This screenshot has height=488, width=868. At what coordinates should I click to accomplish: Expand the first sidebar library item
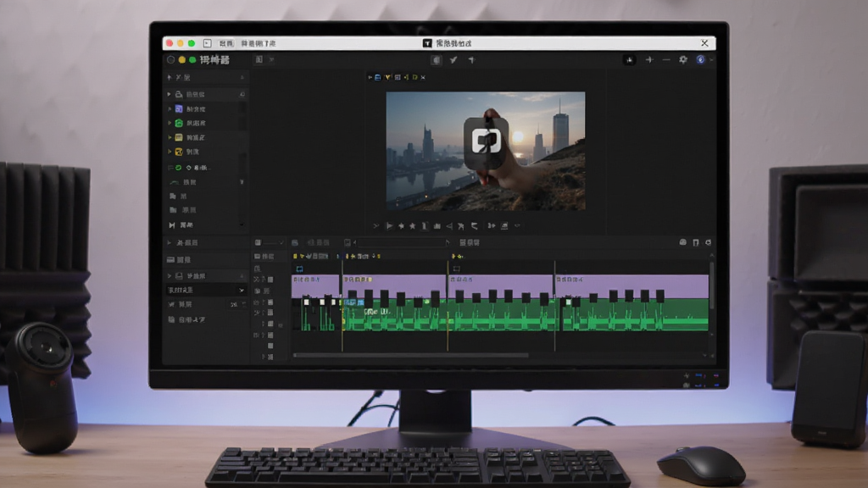click(169, 95)
